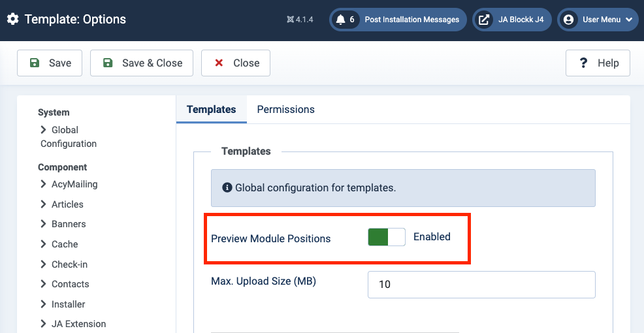644x333 pixels.
Task: Click the red X icon on Close
Action: click(219, 63)
